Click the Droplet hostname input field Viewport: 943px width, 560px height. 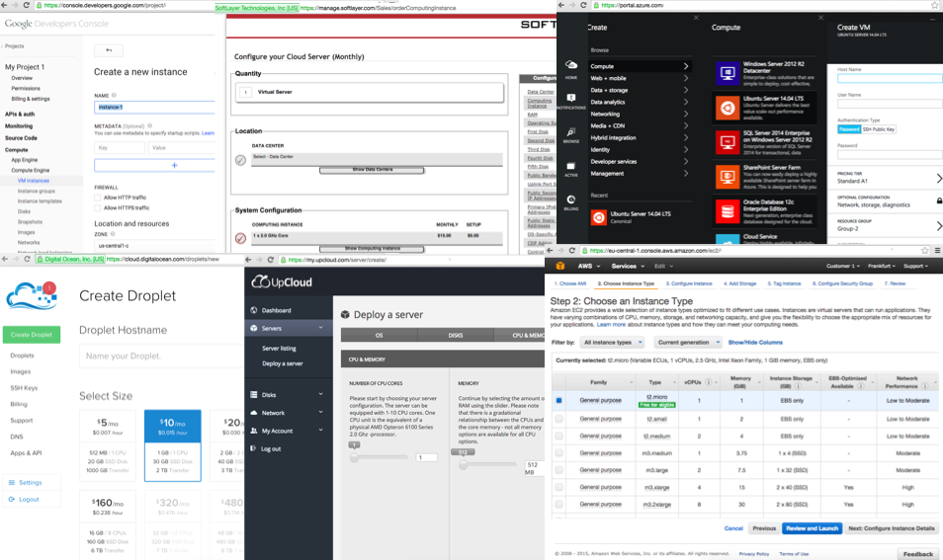(161, 356)
